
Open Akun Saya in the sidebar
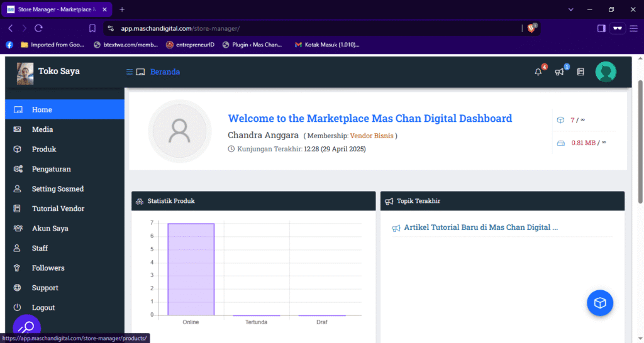(x=65, y=228)
